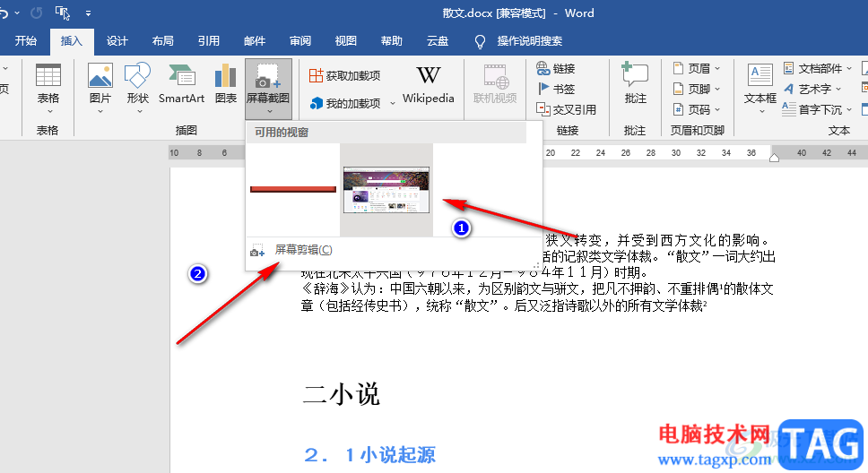Collapse the 屏幕截图 dropdown arrow
Screen dimensions: 868x473
[270, 111]
